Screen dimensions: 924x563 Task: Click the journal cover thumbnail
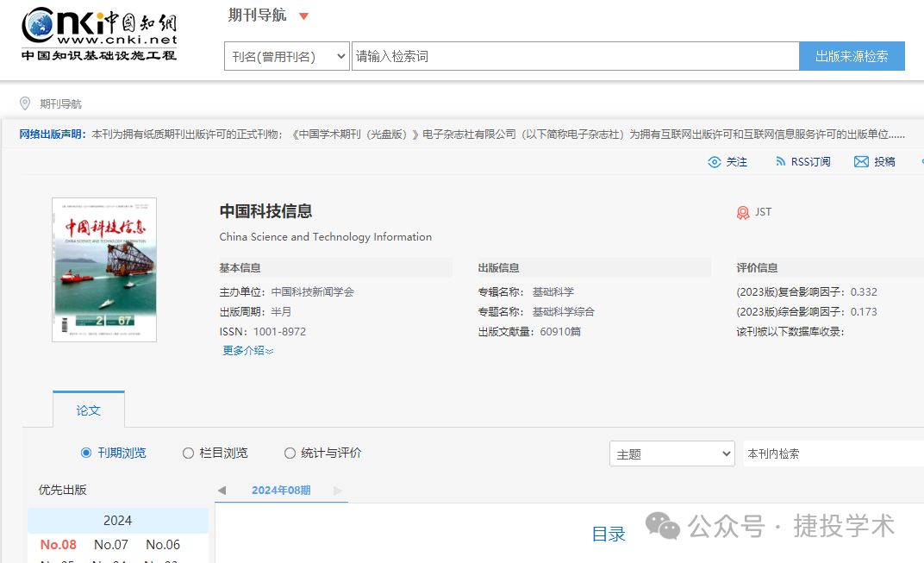click(104, 270)
